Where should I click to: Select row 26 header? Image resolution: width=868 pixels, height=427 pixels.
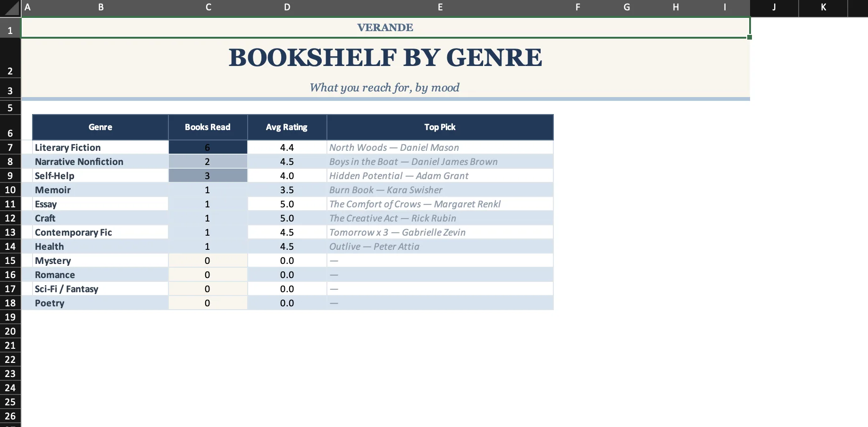[10, 416]
